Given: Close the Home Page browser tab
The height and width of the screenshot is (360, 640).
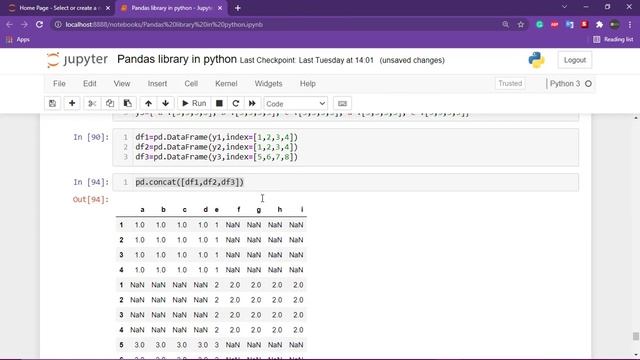Looking at the screenshot, I should (108, 8).
